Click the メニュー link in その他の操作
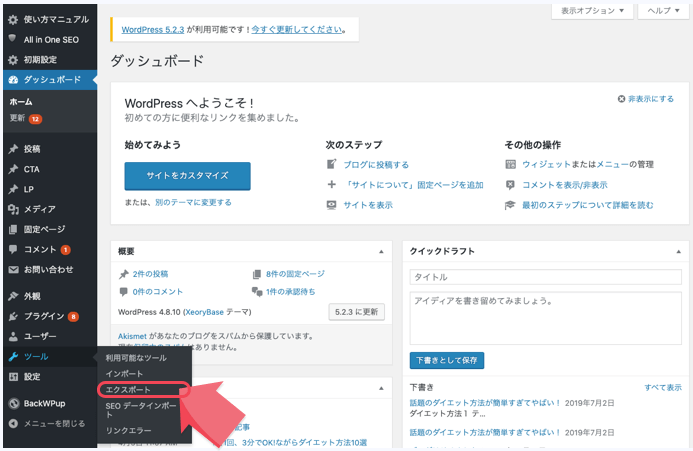 (613, 164)
